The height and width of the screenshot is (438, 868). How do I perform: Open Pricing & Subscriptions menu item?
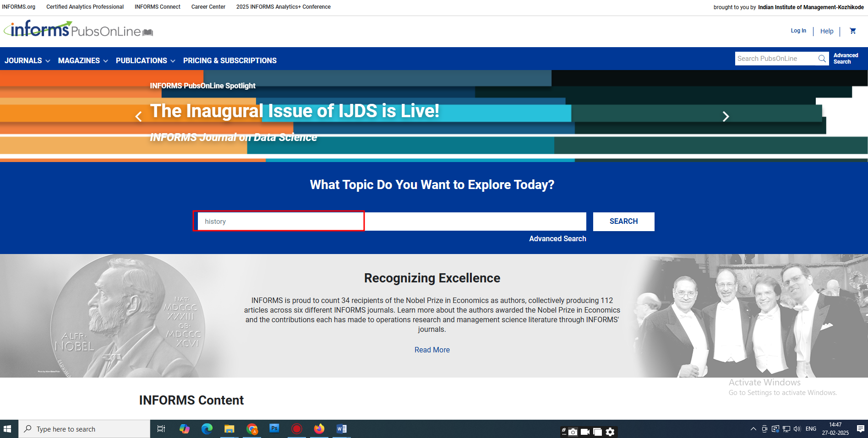coord(229,60)
